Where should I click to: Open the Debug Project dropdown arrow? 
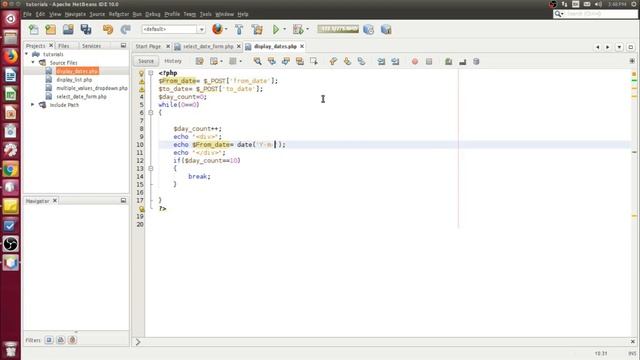307,29
